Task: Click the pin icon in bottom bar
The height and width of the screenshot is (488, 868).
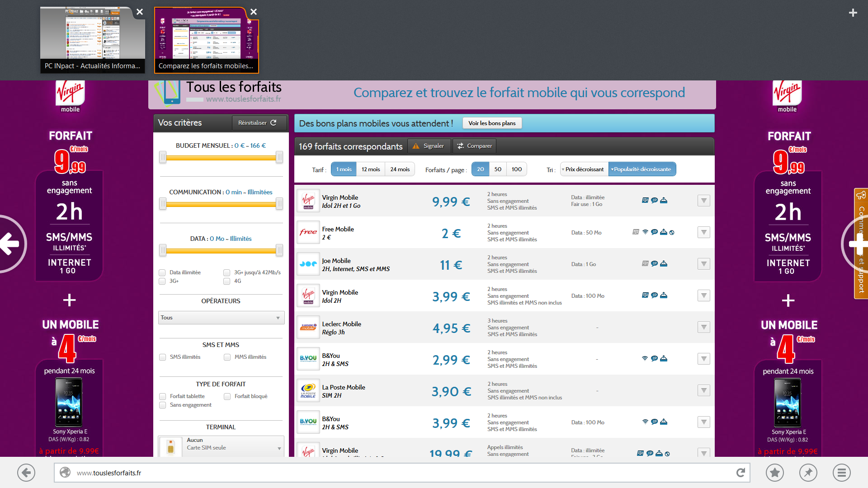Action: [808, 473]
